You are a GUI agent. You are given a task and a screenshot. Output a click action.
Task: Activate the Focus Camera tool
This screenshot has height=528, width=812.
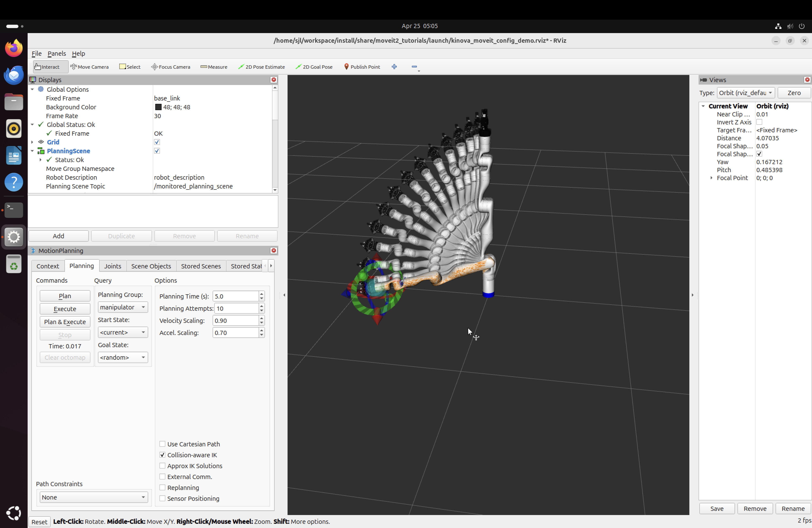[171, 67]
